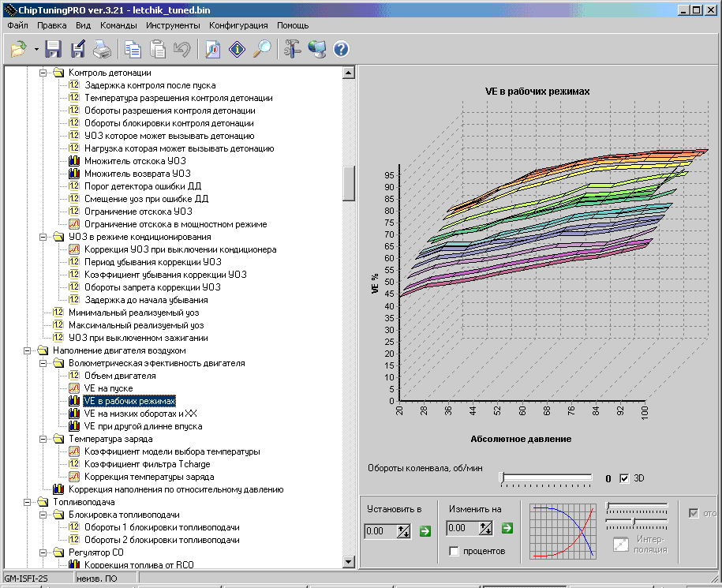Click the copy icon in the toolbar
Screen dimensions: 722x588
(133, 50)
